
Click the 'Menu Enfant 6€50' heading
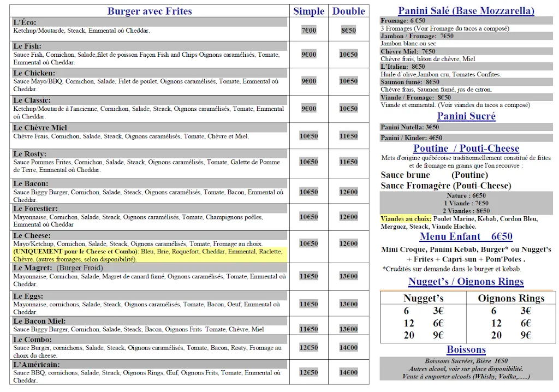pos(466,236)
